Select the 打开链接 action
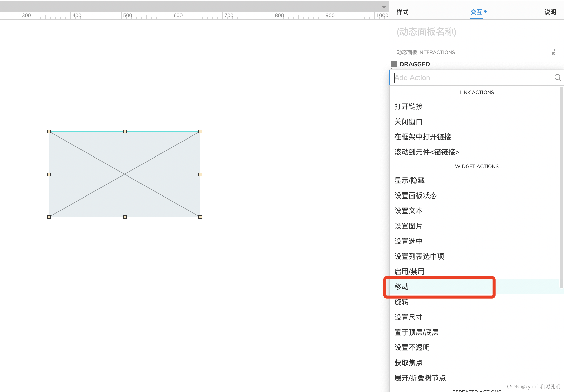Viewport: 564px width, 392px height. (475, 106)
